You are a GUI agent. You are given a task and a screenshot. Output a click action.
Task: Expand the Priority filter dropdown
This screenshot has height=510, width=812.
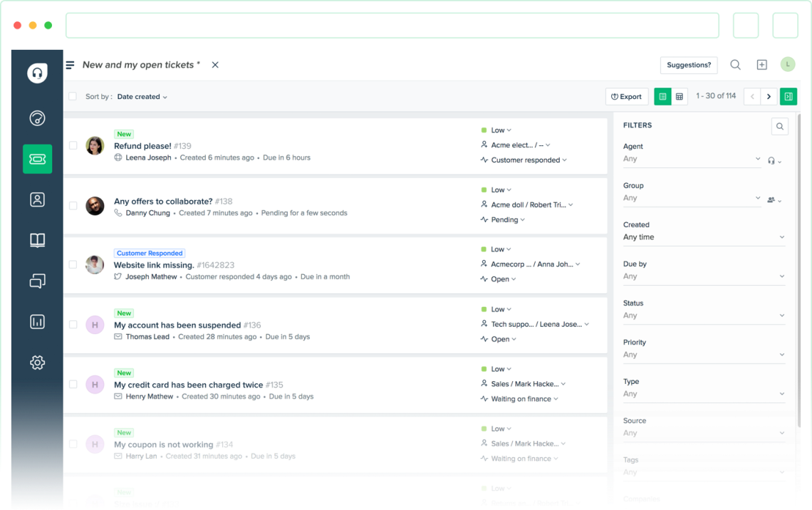pyautogui.click(x=704, y=354)
